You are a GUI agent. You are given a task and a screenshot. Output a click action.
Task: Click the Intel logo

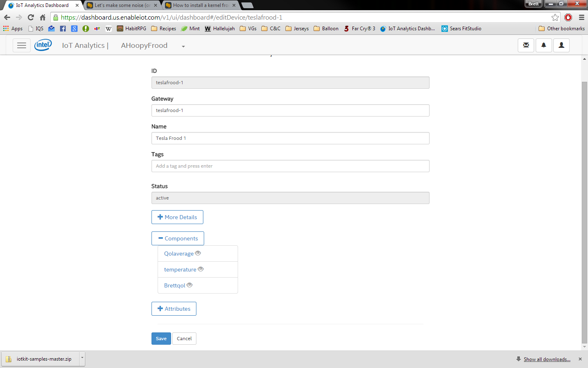(x=43, y=45)
